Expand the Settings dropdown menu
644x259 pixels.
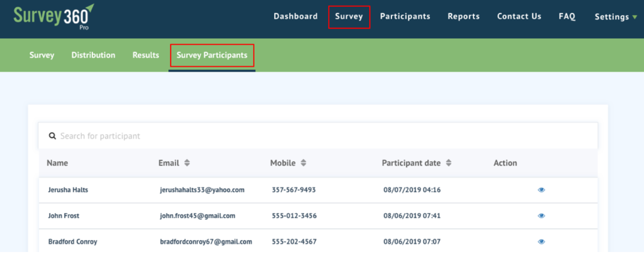(x=616, y=17)
